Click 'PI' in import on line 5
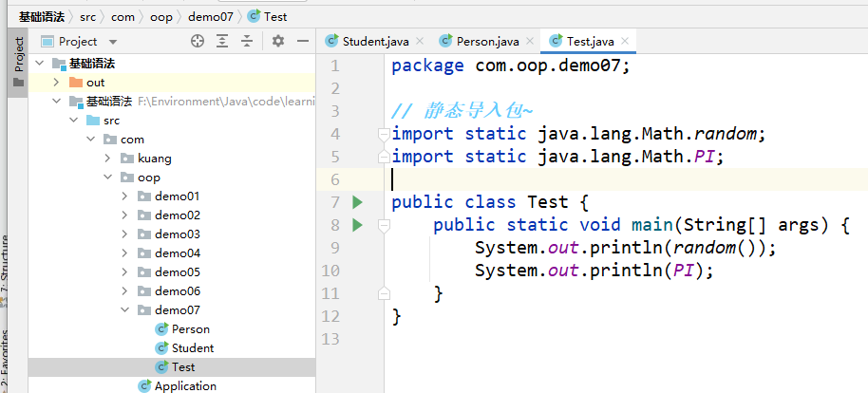 pos(704,158)
